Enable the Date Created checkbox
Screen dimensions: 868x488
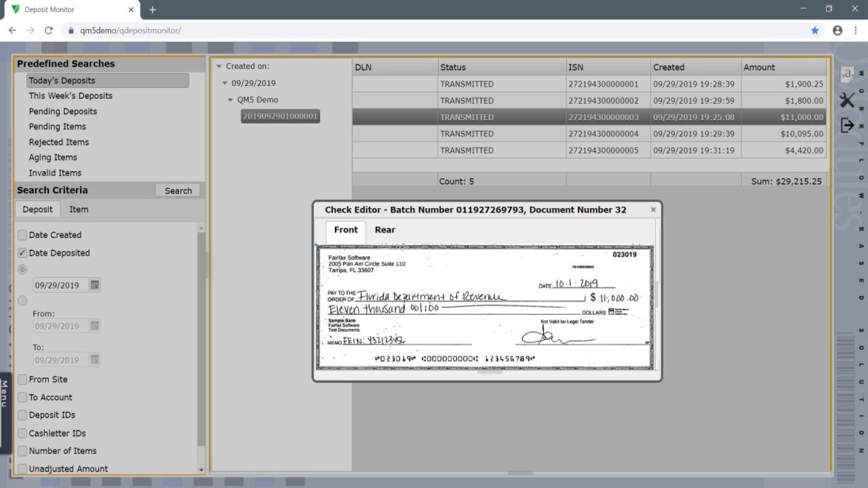22,235
